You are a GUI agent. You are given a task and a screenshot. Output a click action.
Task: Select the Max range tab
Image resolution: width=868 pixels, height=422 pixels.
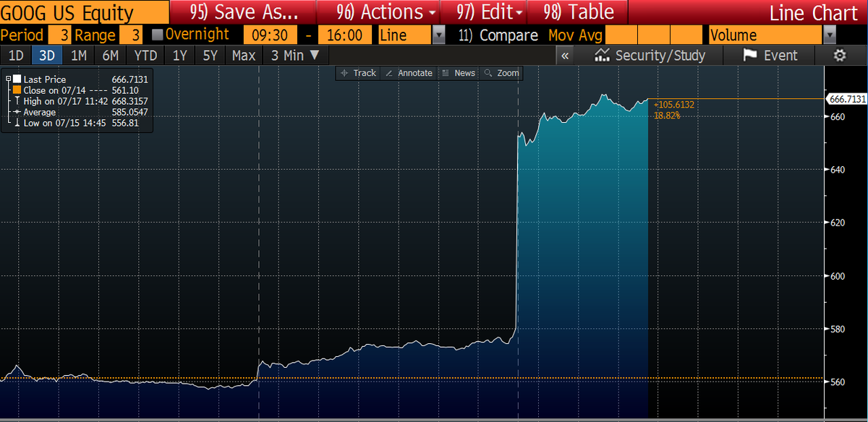tap(244, 56)
